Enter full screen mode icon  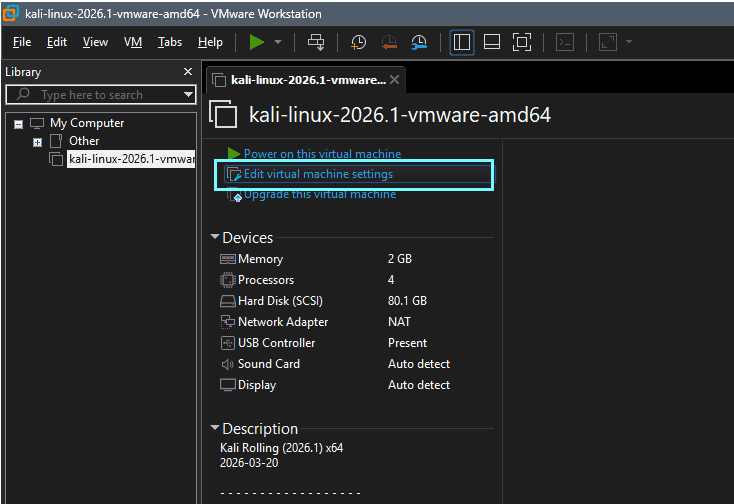tap(521, 42)
